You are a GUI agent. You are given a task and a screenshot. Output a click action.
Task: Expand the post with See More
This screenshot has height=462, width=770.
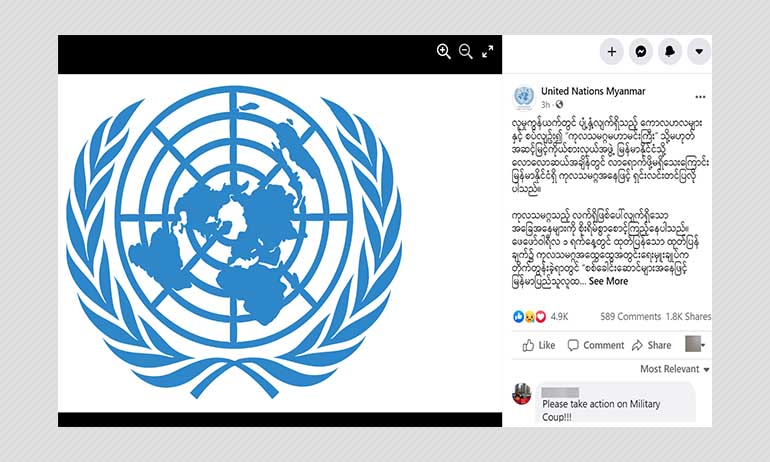point(608,281)
